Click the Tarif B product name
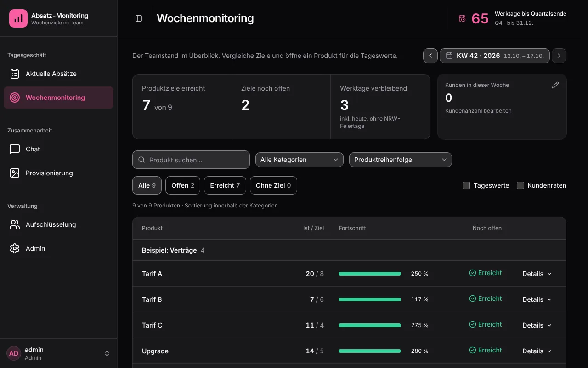The height and width of the screenshot is (368, 588). (x=152, y=299)
